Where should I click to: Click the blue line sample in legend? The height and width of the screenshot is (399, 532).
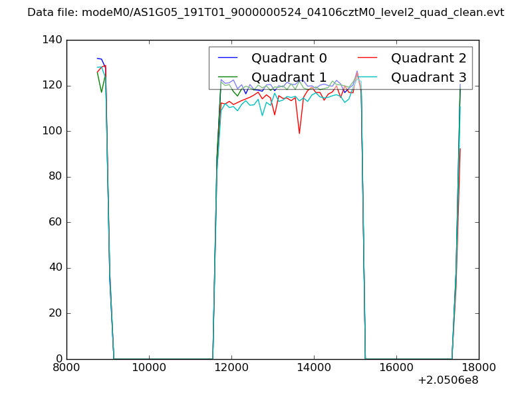click(x=228, y=59)
